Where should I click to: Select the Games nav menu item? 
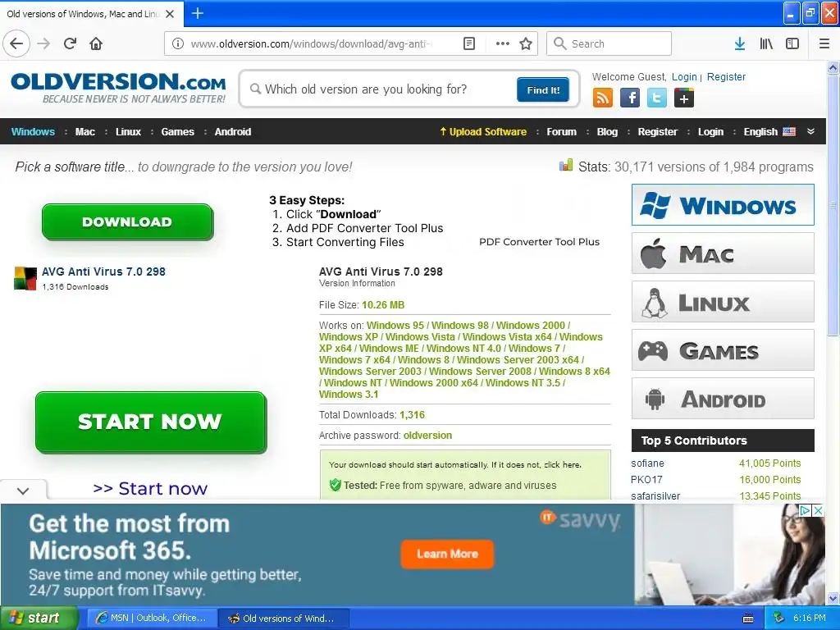coord(178,132)
